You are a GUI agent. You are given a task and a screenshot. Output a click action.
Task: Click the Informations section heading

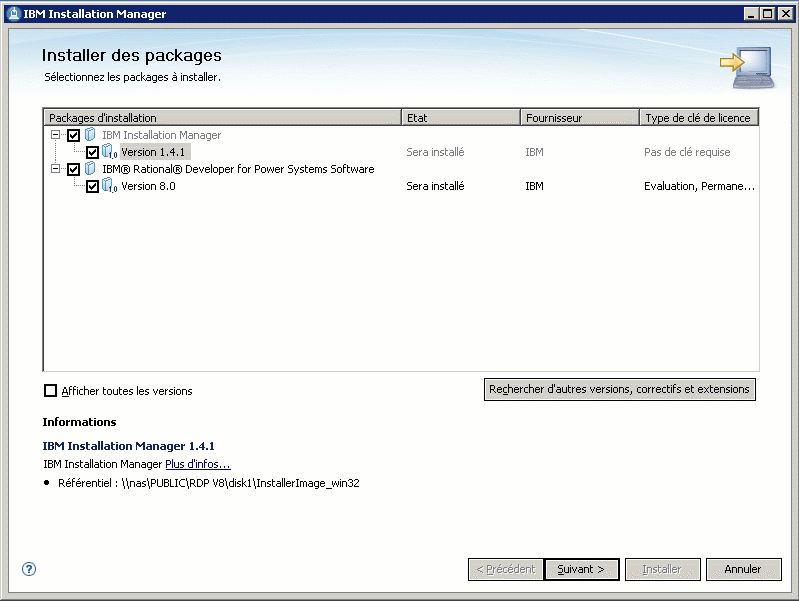coord(79,422)
